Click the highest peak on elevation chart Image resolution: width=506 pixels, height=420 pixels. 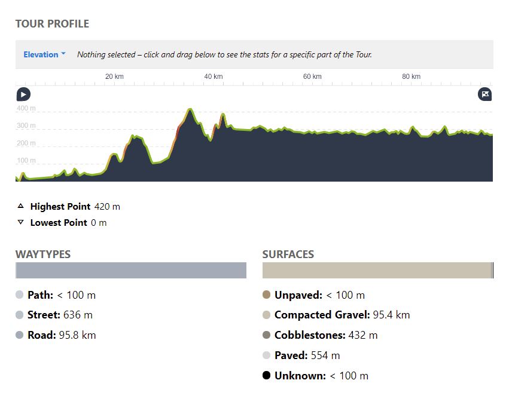click(x=190, y=110)
